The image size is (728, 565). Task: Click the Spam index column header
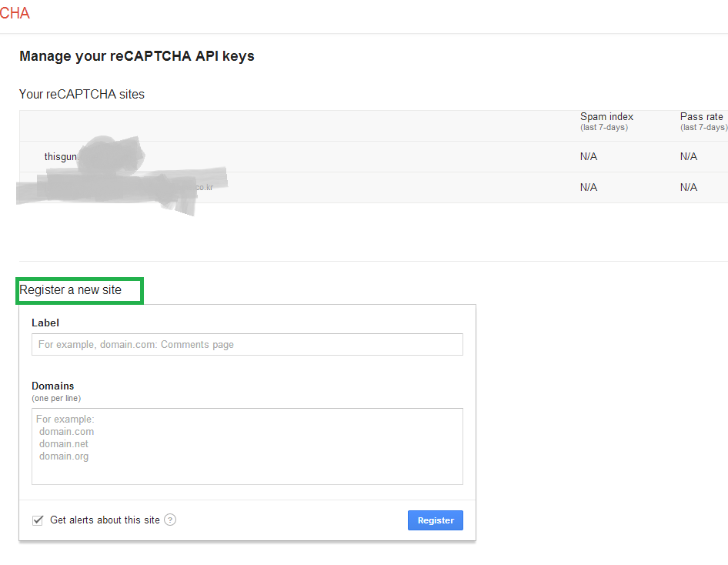click(x=606, y=117)
